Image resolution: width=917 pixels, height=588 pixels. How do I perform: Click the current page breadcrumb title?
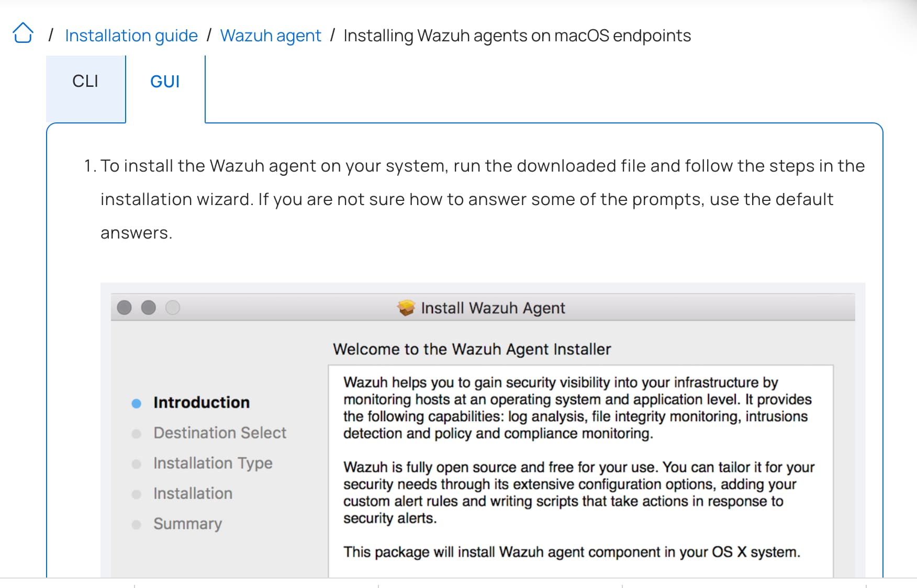517,36
